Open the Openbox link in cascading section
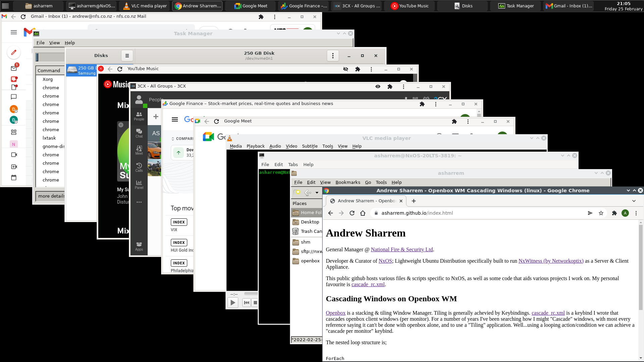644x362 pixels. (336, 313)
